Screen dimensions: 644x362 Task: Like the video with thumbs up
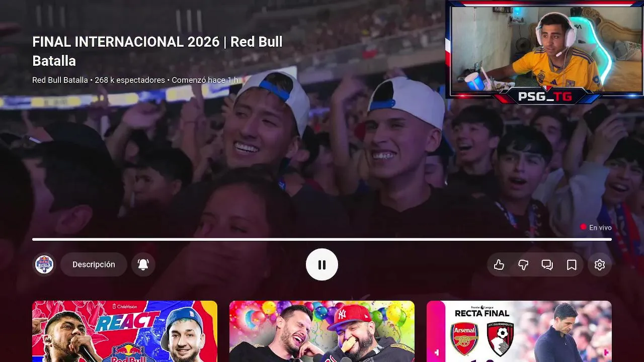tap(499, 265)
